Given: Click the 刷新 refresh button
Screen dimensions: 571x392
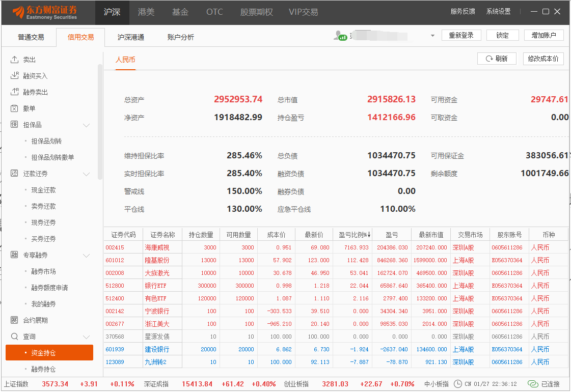Looking at the screenshot, I should 497,59.
